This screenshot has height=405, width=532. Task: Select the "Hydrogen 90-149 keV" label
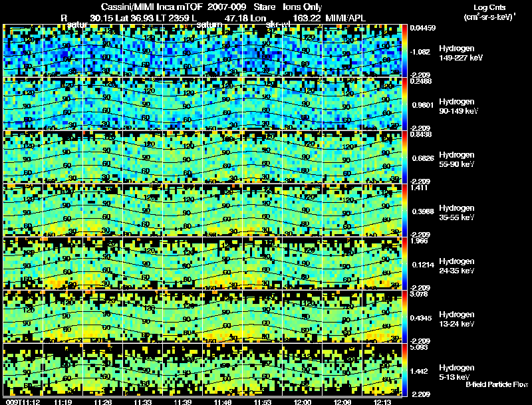[458, 106]
